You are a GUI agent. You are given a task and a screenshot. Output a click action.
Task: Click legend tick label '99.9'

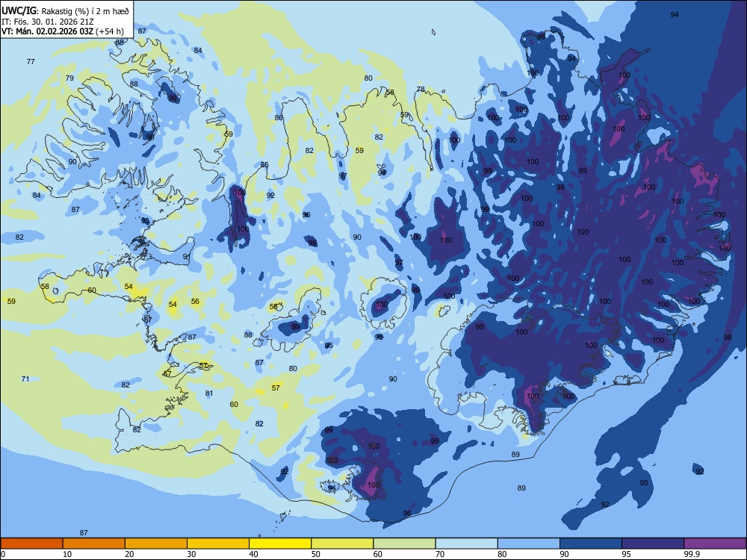692,554
